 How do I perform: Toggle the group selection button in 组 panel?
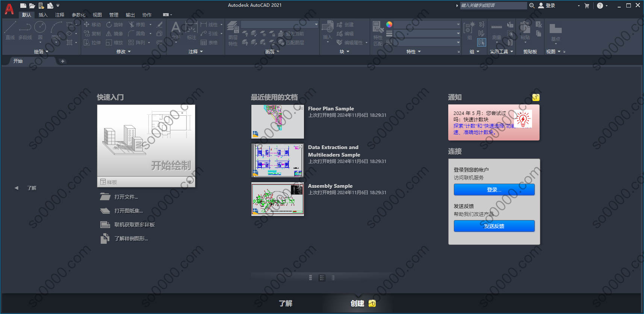pos(482,42)
